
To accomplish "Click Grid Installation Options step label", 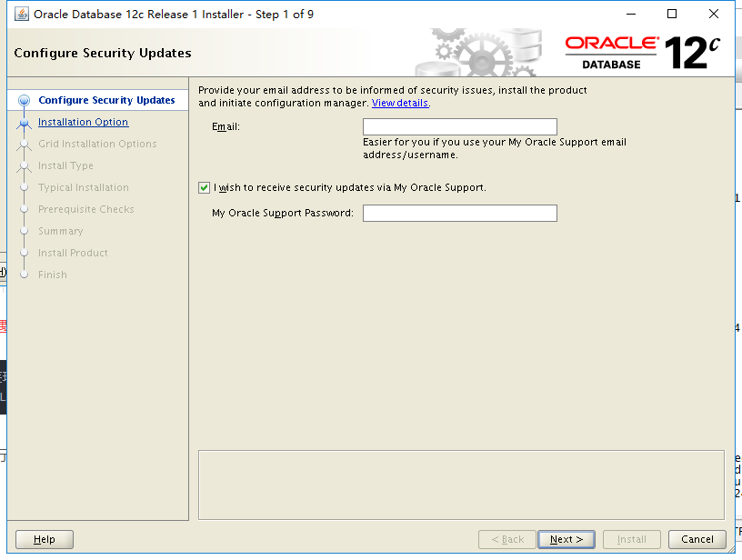I will pyautogui.click(x=97, y=144).
